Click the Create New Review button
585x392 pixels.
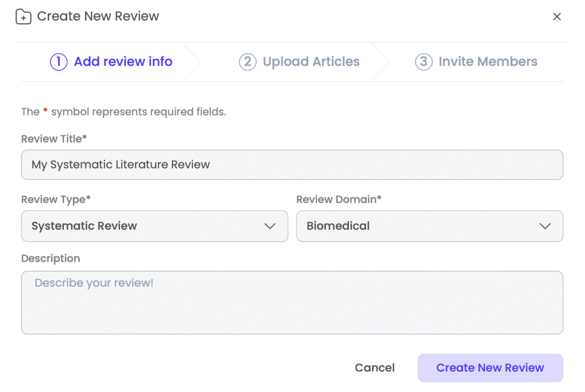(490, 368)
